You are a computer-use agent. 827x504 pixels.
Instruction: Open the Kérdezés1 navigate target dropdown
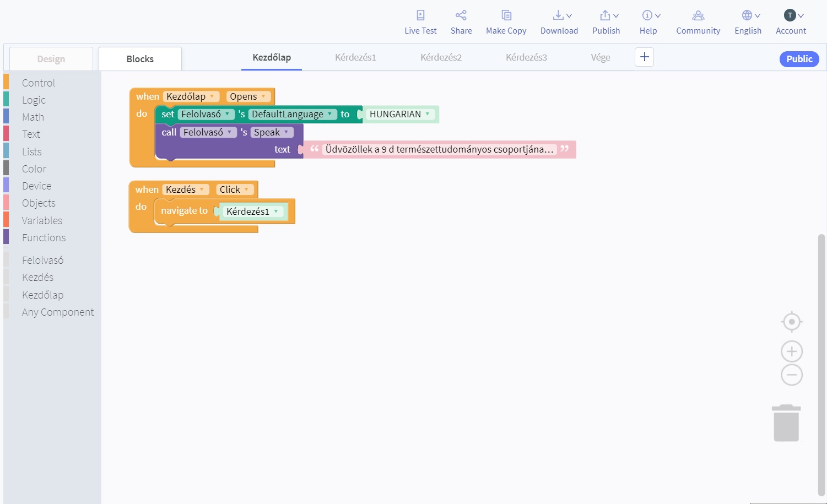(276, 212)
